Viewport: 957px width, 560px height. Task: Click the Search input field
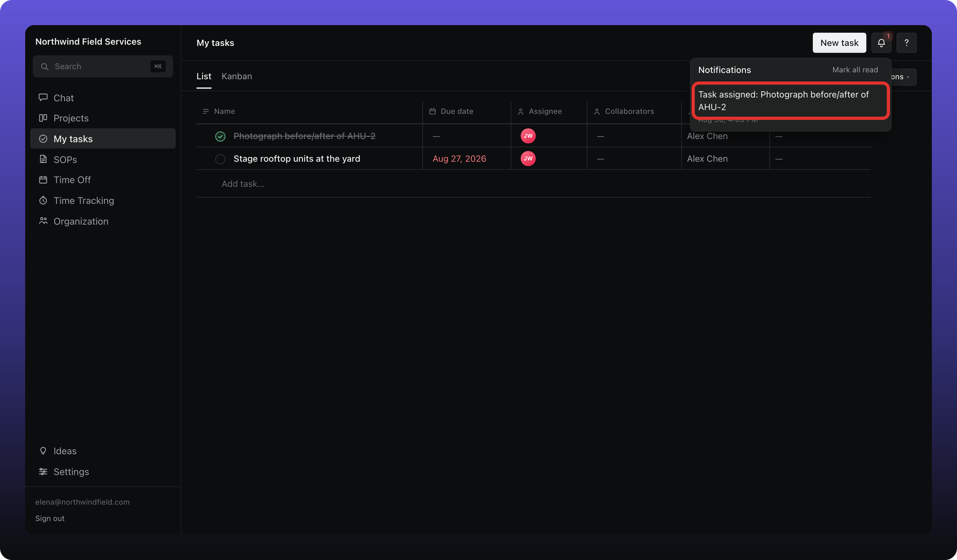tap(103, 66)
